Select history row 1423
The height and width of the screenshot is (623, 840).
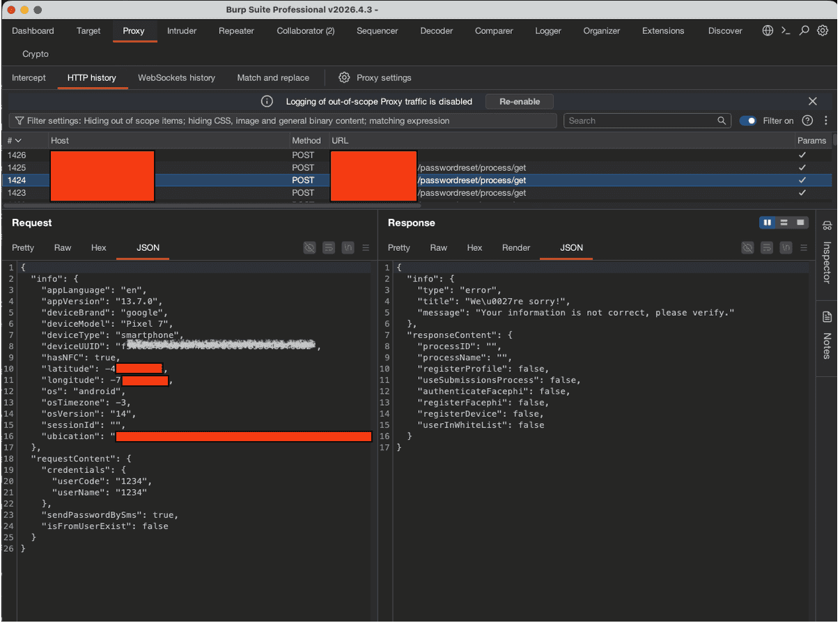click(x=417, y=192)
